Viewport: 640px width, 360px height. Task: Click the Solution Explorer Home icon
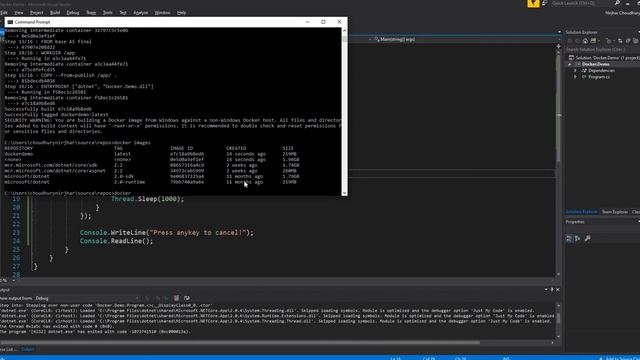[x=585, y=41]
